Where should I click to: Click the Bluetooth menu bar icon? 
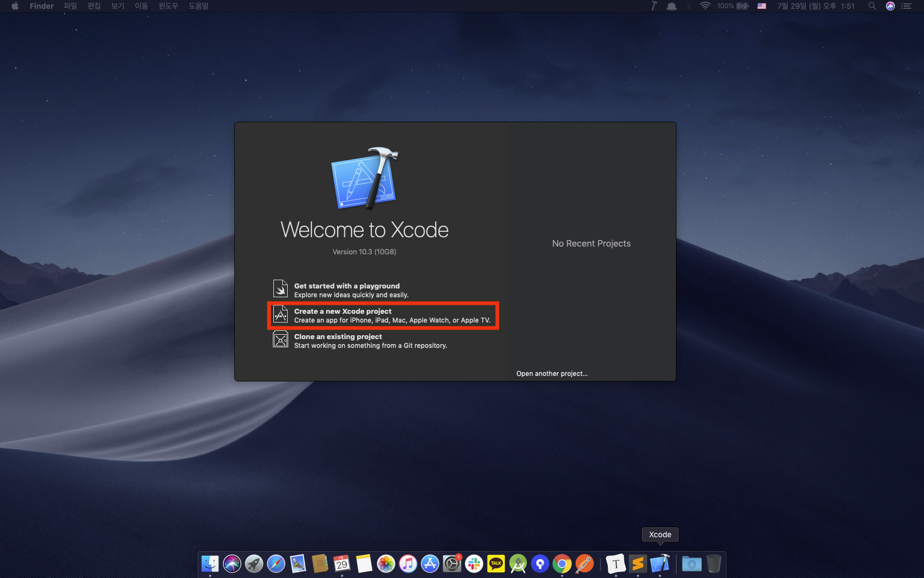689,6
